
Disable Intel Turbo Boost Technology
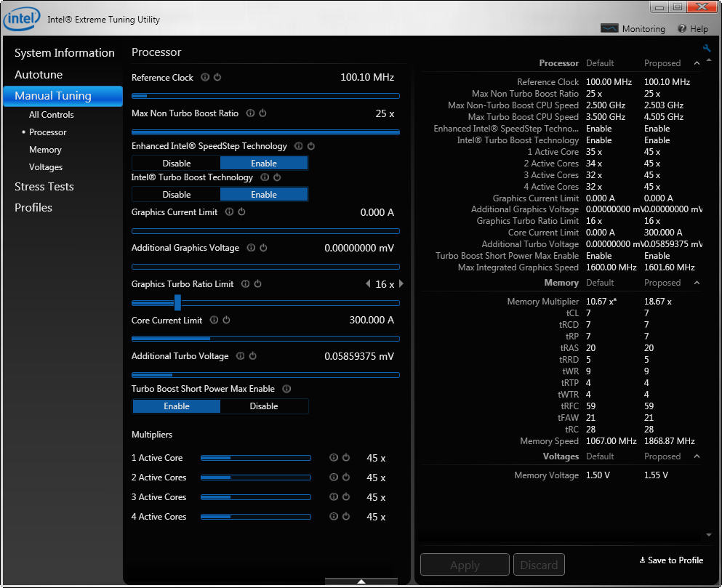176,195
